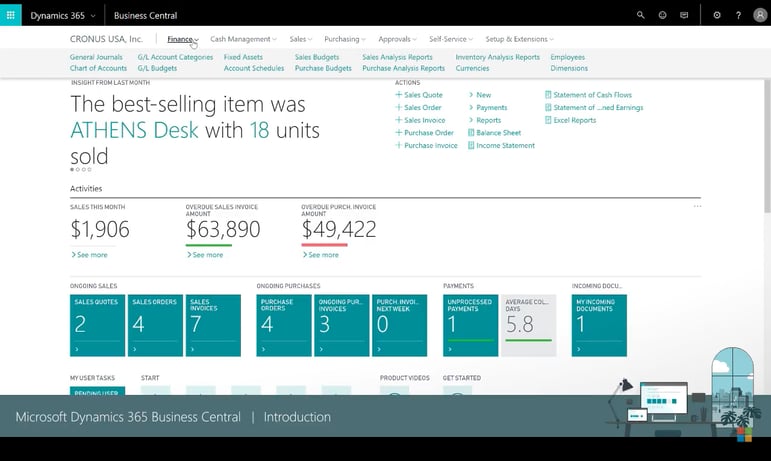The image size is (771, 461).
Task: Open Account Schedules
Action: pyautogui.click(x=254, y=68)
